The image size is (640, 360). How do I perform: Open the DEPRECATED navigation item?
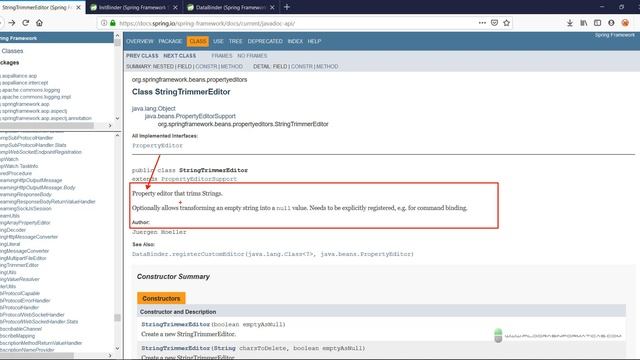[x=265, y=41]
